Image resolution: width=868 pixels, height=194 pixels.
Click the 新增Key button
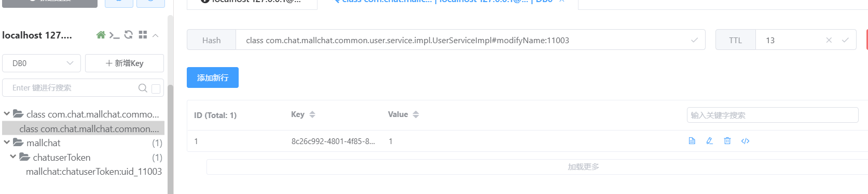pos(125,63)
